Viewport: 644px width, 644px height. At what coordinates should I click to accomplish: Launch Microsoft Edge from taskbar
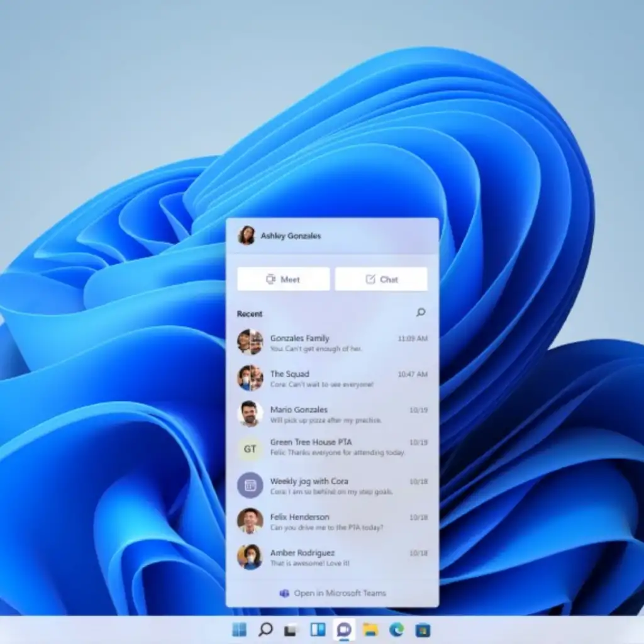coord(396,630)
